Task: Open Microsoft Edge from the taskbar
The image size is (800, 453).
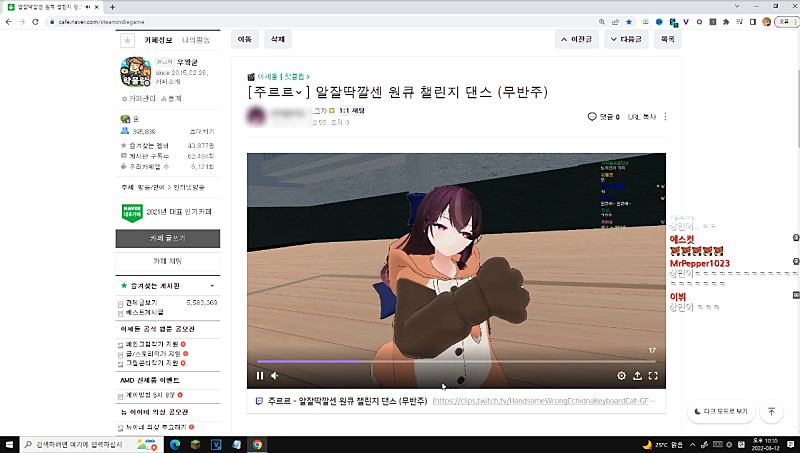Action: point(175,445)
